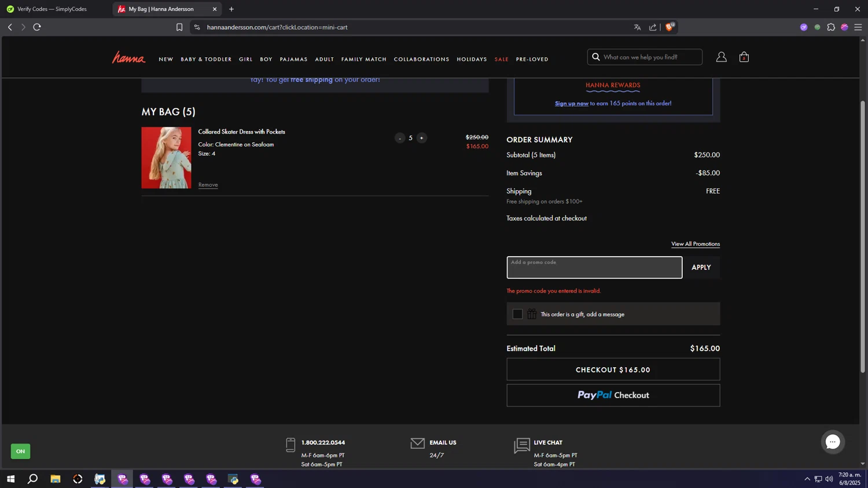Open the Collaborations menu
Screen dimensions: 868x488
[x=421, y=60]
